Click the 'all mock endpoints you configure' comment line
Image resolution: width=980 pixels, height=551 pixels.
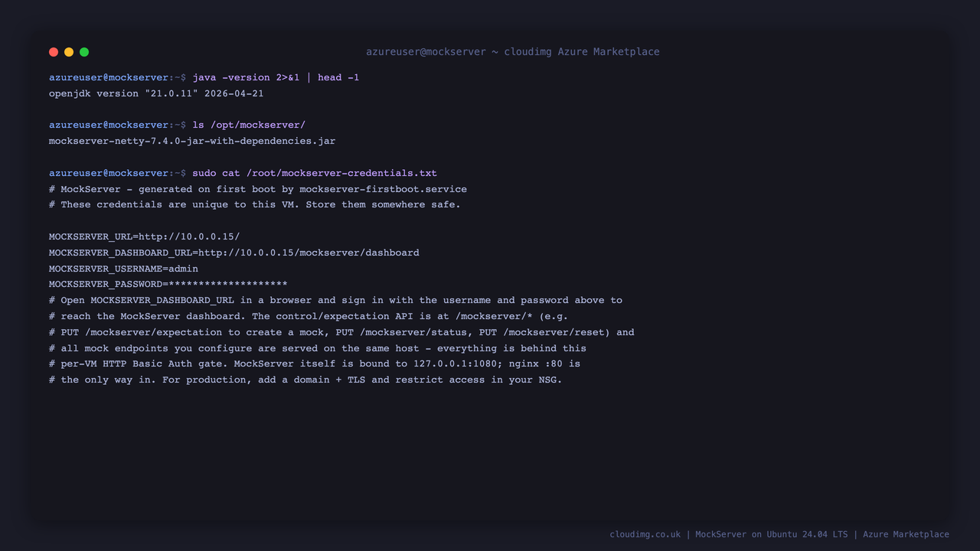[x=318, y=348]
